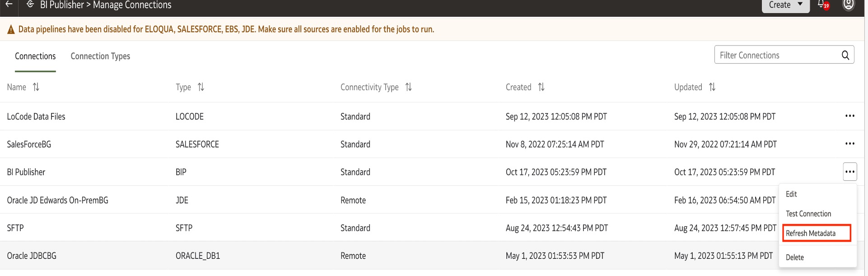Screen dimensions: 868x276
Task: Click the search magnifier icon
Action: (845, 55)
